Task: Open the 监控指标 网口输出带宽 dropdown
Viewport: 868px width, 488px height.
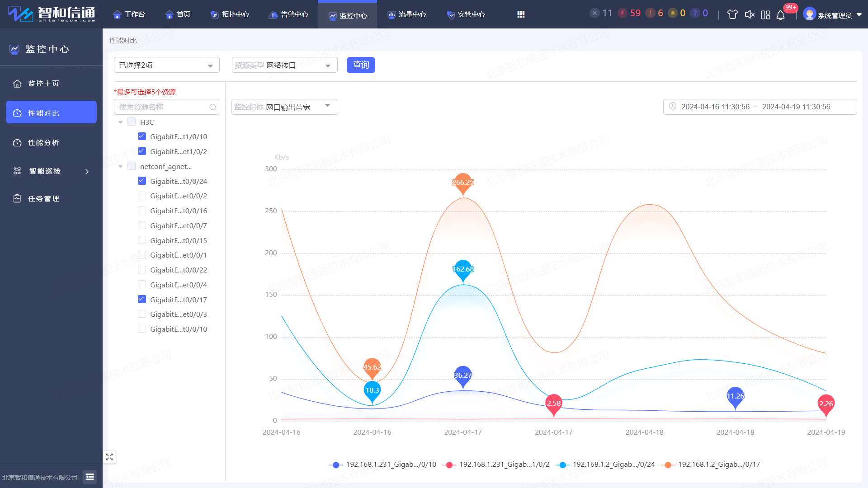Action: (284, 107)
